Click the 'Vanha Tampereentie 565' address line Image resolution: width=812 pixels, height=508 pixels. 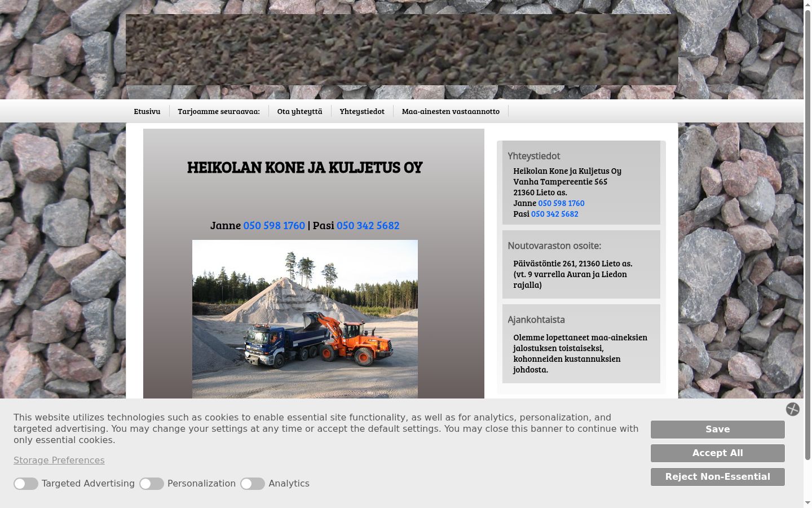click(561, 182)
